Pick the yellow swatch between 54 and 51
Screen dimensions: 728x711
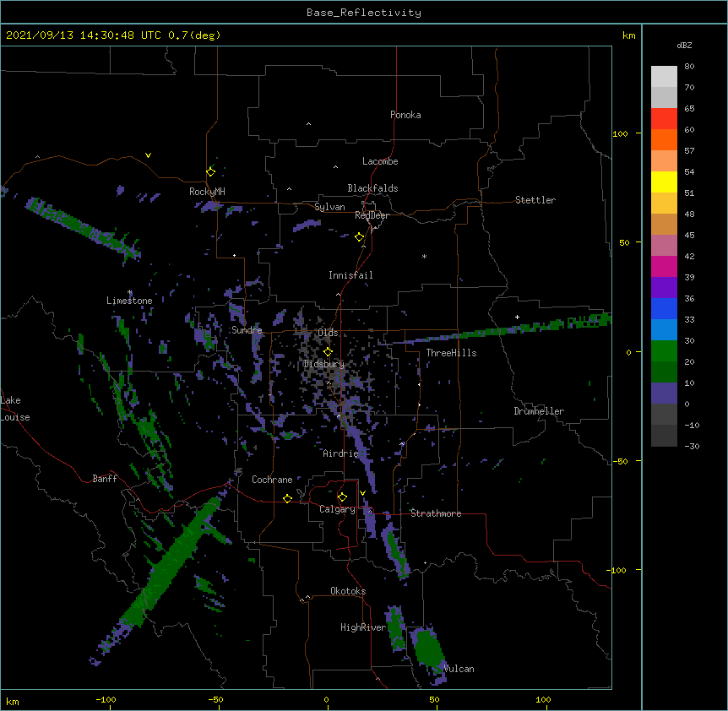[x=664, y=182]
